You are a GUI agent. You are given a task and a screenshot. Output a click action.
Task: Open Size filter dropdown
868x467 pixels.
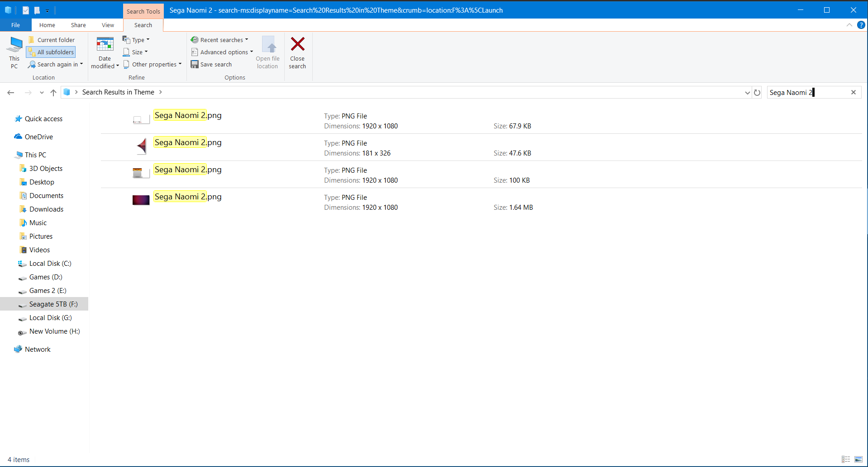(x=135, y=52)
